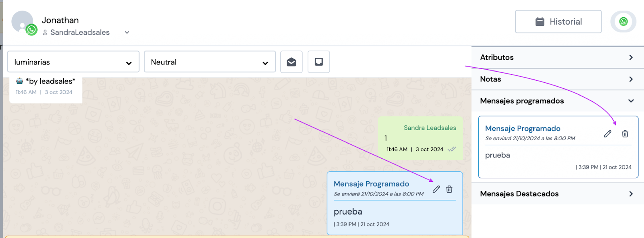Click the open envelope mark-read icon
Screen dimensions: 644x238
tap(291, 62)
